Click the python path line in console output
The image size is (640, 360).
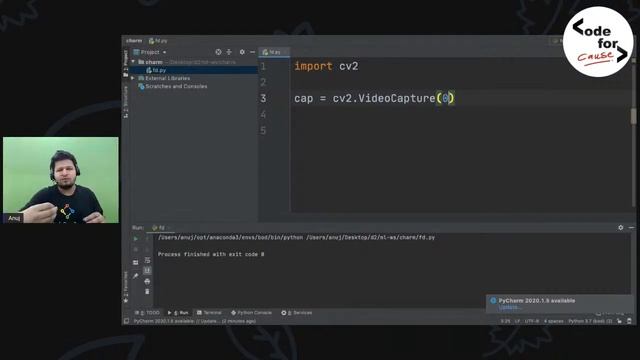(x=296, y=237)
